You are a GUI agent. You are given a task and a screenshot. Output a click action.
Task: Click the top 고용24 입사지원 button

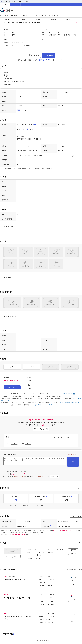point(49,55)
